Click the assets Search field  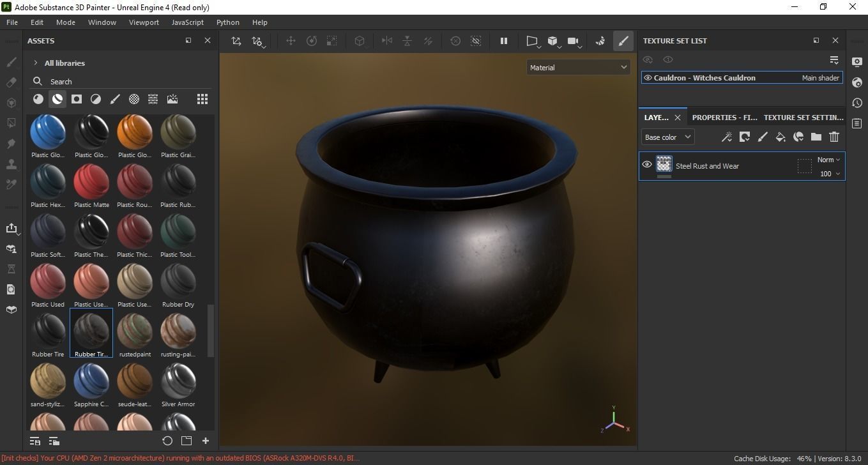click(x=121, y=82)
